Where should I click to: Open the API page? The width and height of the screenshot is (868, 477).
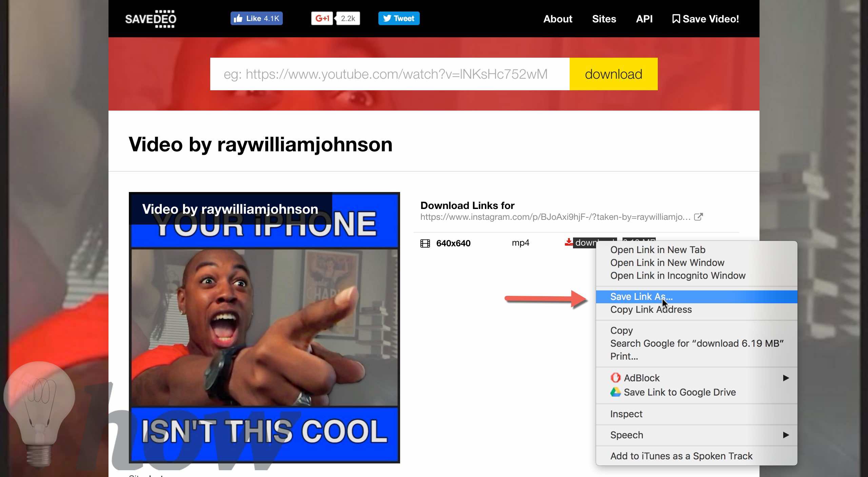pos(644,19)
